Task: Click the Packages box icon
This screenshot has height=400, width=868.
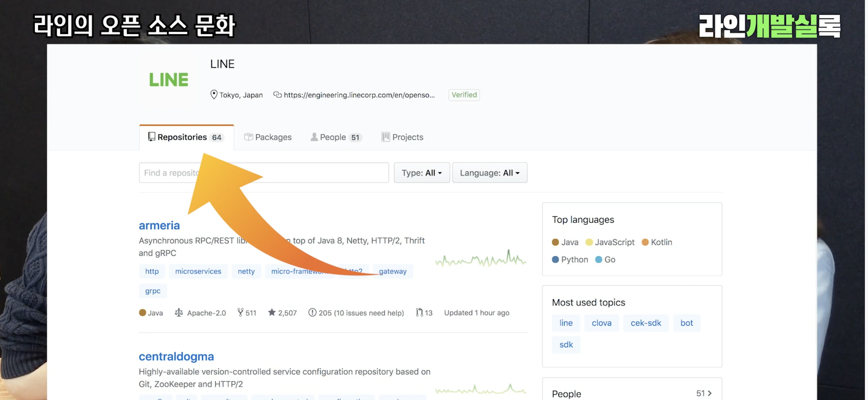Action: click(x=248, y=137)
